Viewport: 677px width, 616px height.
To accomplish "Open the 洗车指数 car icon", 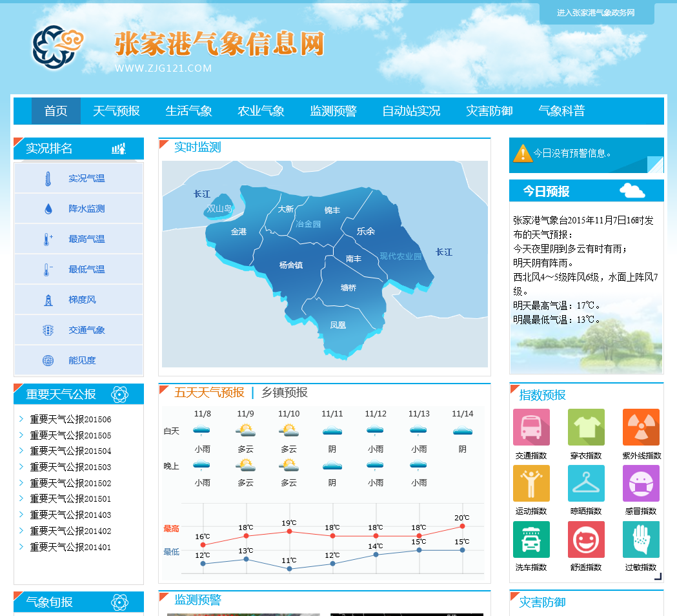I will coord(531,540).
